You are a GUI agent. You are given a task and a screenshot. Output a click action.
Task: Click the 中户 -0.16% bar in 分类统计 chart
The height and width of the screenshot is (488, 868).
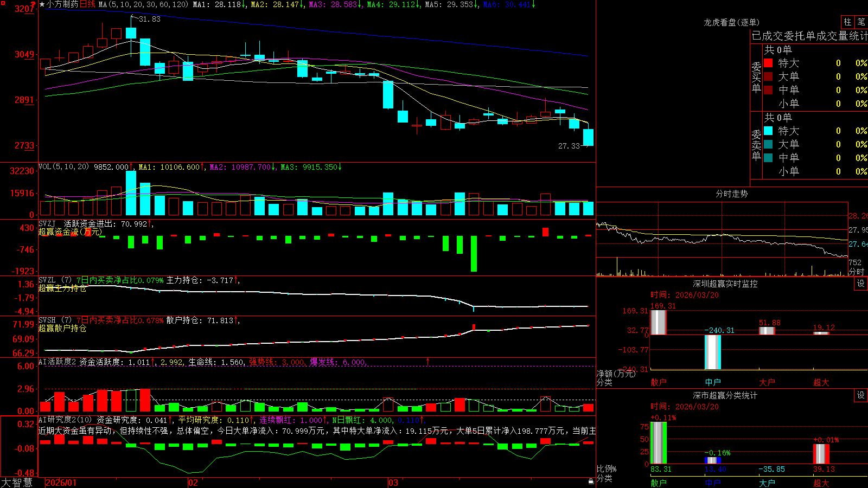pos(713,460)
